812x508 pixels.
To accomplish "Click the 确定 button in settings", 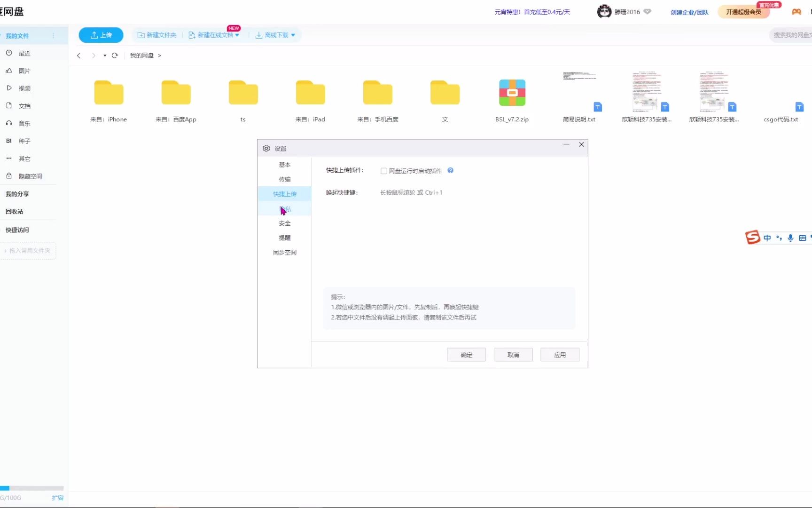I will 466,355.
